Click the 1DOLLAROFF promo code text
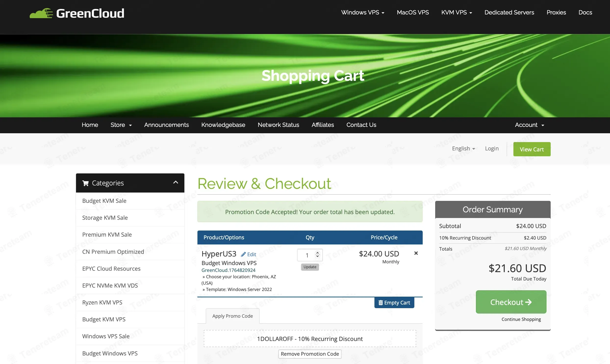Screen dimensions: 610x364 (x=310, y=339)
